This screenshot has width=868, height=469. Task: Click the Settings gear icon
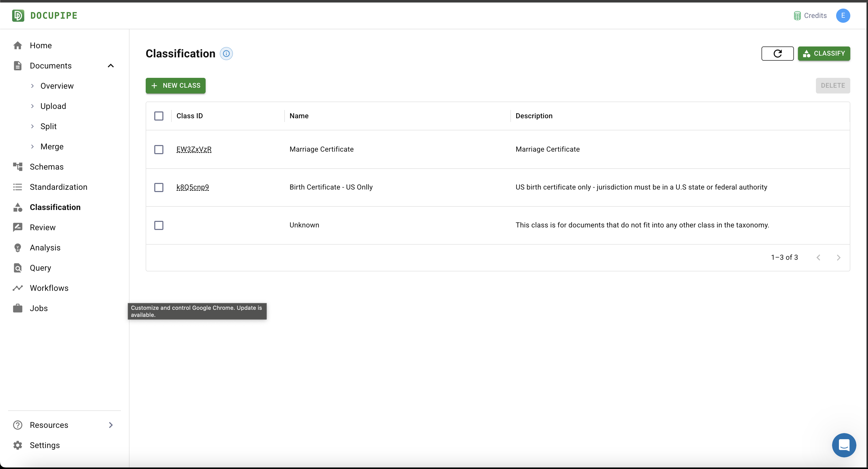pyautogui.click(x=17, y=445)
